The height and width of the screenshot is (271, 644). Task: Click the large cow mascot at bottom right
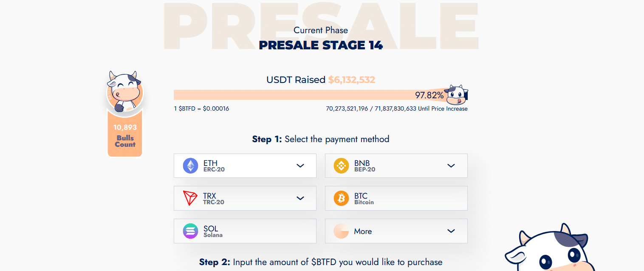coord(552,251)
